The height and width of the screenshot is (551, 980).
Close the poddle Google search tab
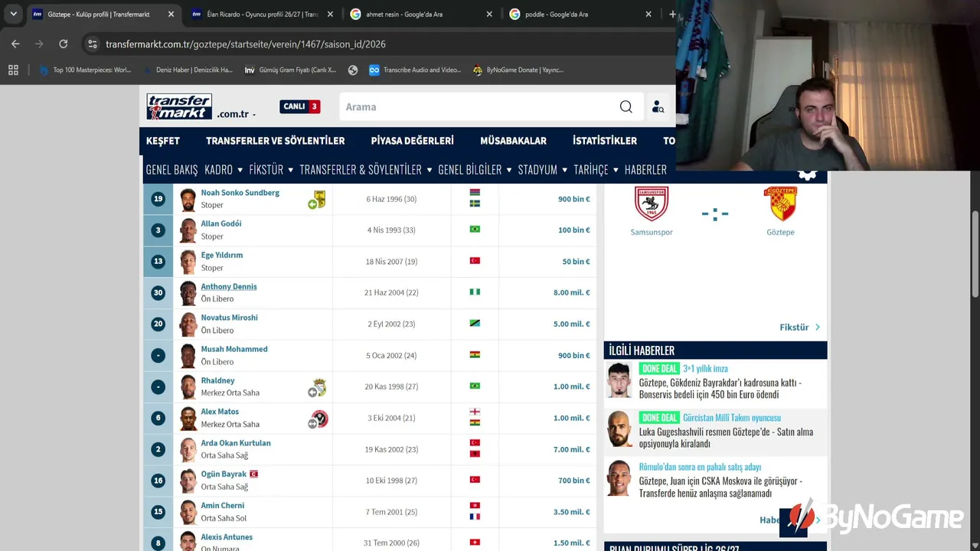click(x=648, y=14)
